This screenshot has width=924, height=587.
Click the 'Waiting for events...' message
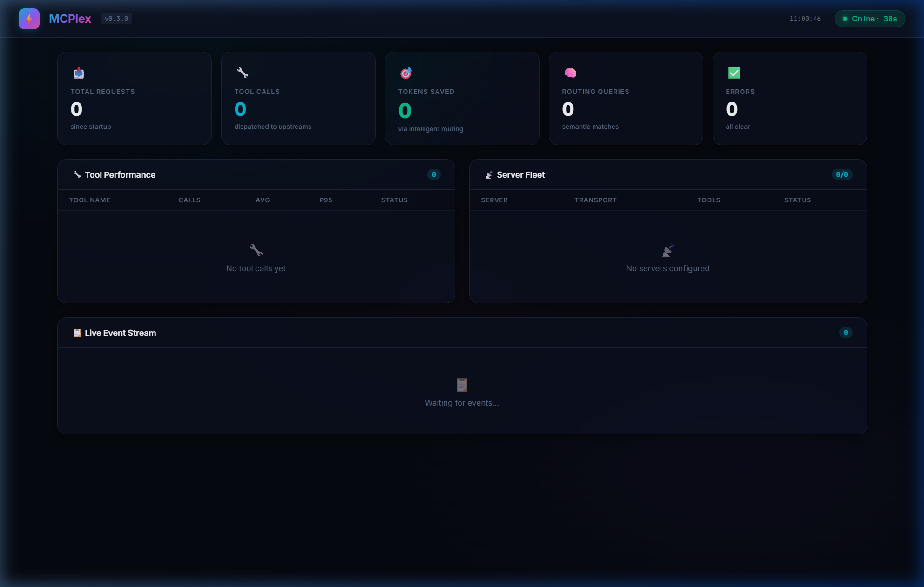tap(462, 403)
